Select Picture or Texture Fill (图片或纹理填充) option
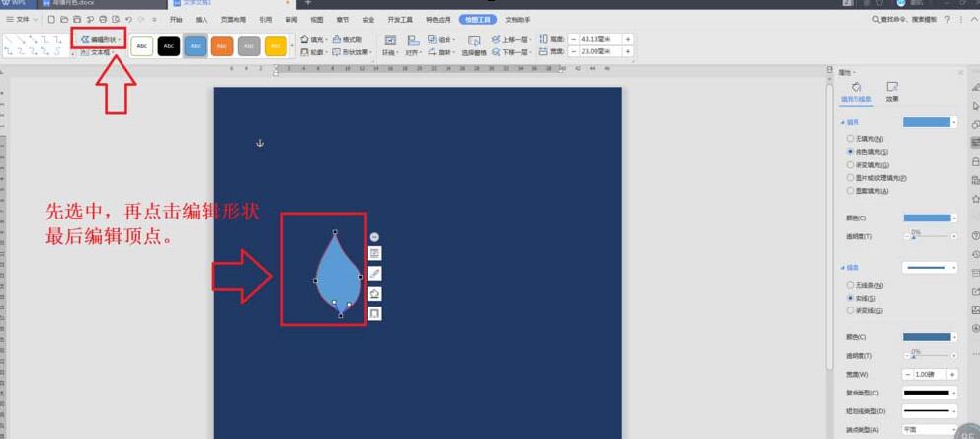Screen dimensions: 980x439 [x=876, y=178]
